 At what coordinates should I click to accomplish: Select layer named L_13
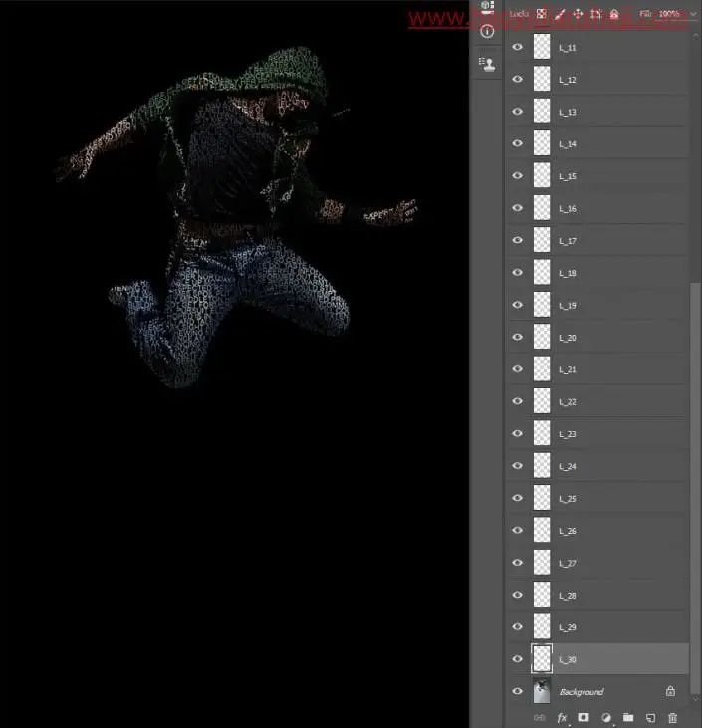click(x=568, y=112)
